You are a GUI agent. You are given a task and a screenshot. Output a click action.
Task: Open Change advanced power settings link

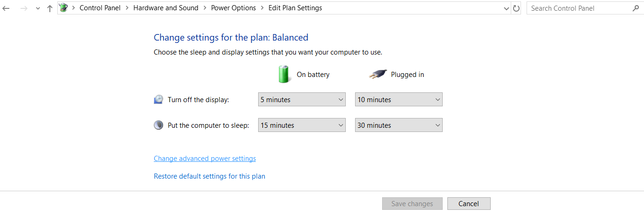pos(205,159)
